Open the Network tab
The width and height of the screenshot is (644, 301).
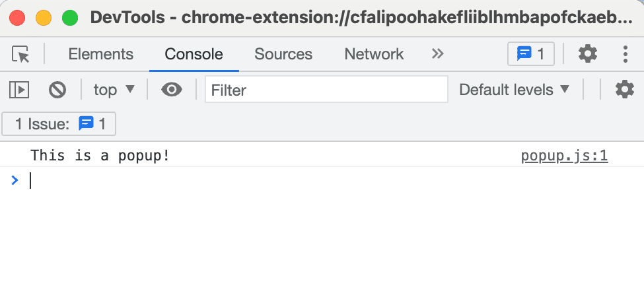coord(374,54)
